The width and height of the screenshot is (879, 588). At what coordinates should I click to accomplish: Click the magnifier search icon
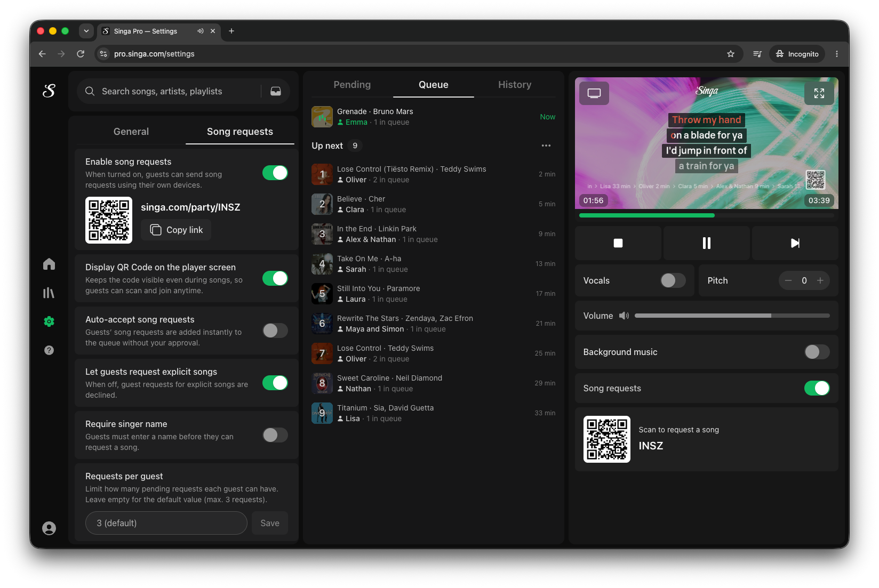tap(90, 91)
